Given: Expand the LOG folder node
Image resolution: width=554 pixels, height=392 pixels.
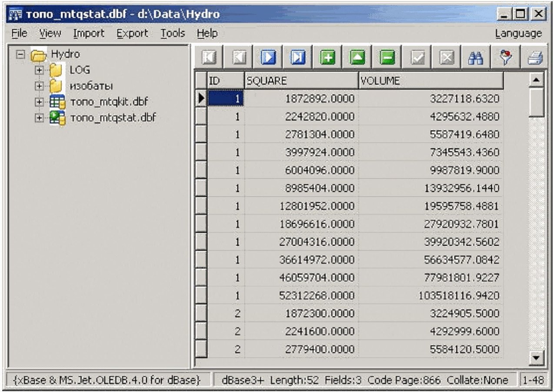Looking at the screenshot, I should (40, 70).
